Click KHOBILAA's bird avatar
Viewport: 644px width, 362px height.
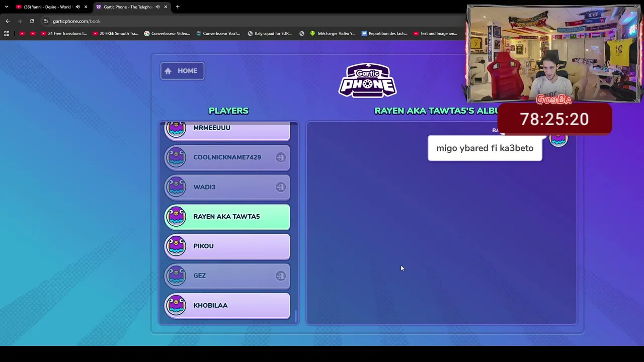point(176,305)
